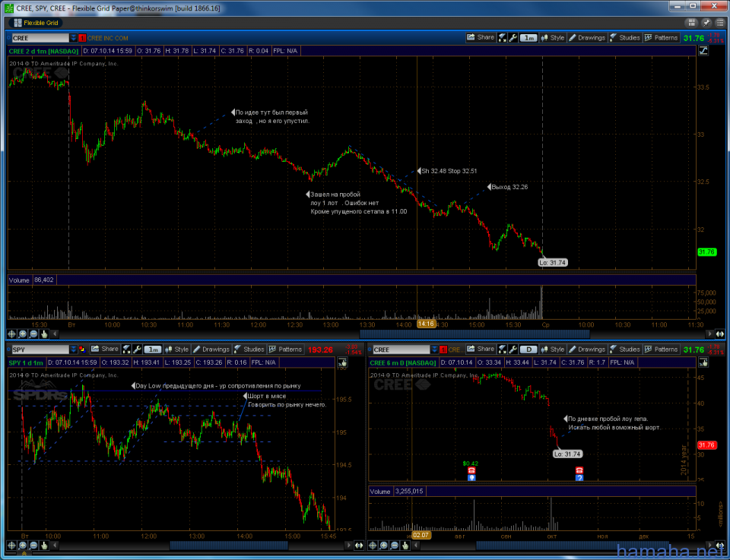Image resolution: width=730 pixels, height=560 pixels.
Task: Open chart settings wrench in top CREE chart
Action: pos(513,38)
